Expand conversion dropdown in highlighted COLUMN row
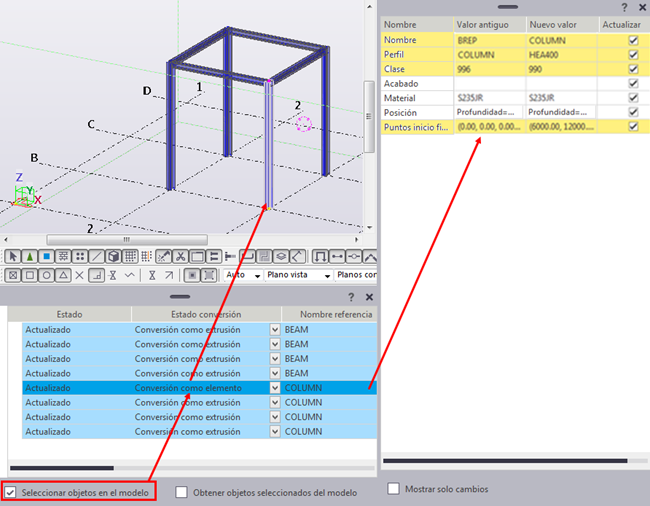This screenshot has width=650, height=506. tap(275, 387)
